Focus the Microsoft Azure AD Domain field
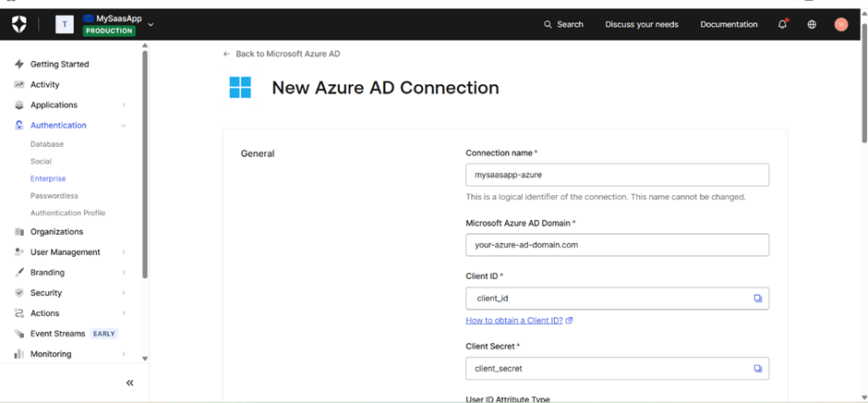868x403 pixels. (x=617, y=245)
